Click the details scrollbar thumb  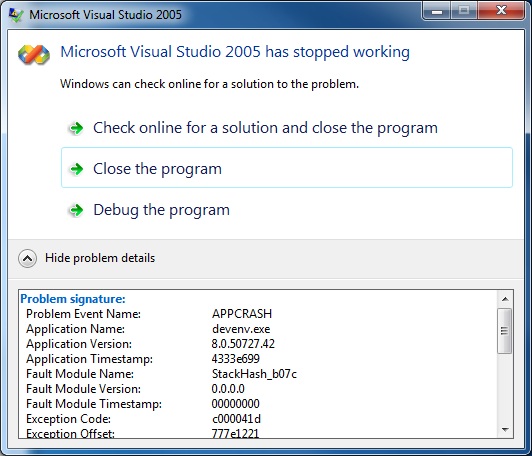click(505, 331)
